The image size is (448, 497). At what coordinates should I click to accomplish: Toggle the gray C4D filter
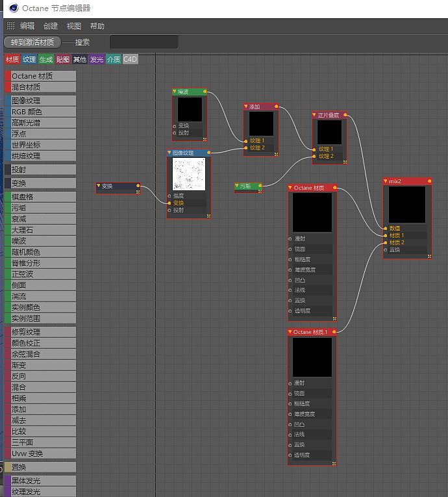[131, 59]
